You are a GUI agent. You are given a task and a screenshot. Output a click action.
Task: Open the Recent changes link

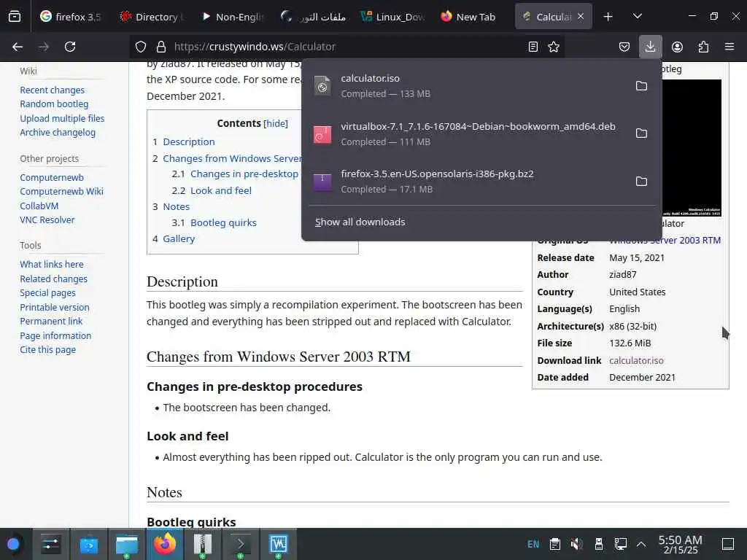point(52,90)
